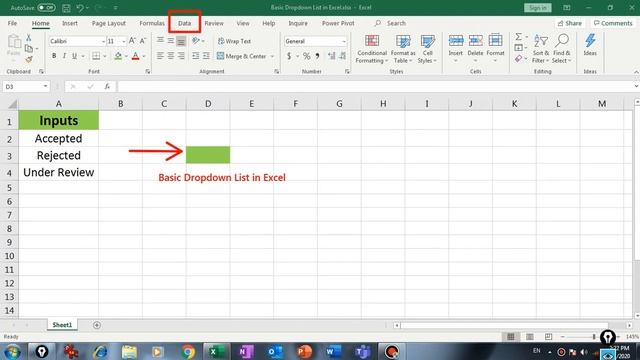Open the font size 11 dropdown

pos(124,41)
